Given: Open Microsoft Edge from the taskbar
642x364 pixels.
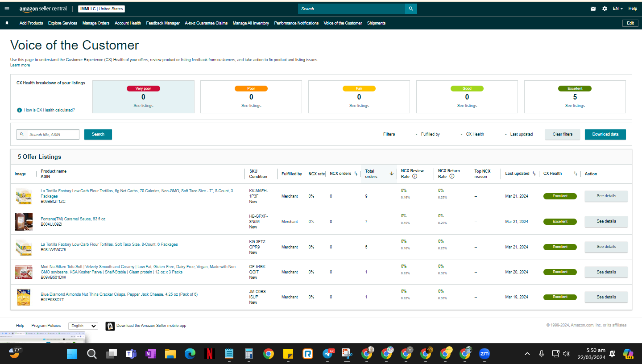Looking at the screenshot, I should tap(190, 354).
